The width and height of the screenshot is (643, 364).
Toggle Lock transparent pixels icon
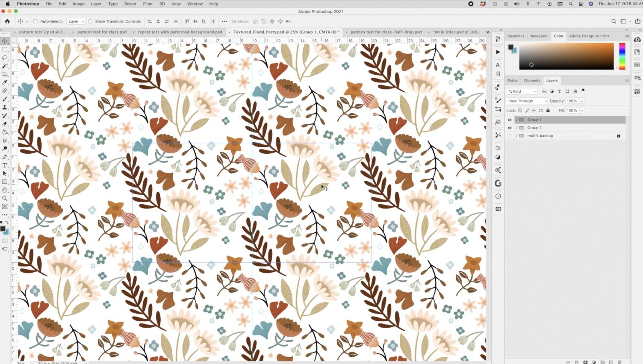pos(520,110)
